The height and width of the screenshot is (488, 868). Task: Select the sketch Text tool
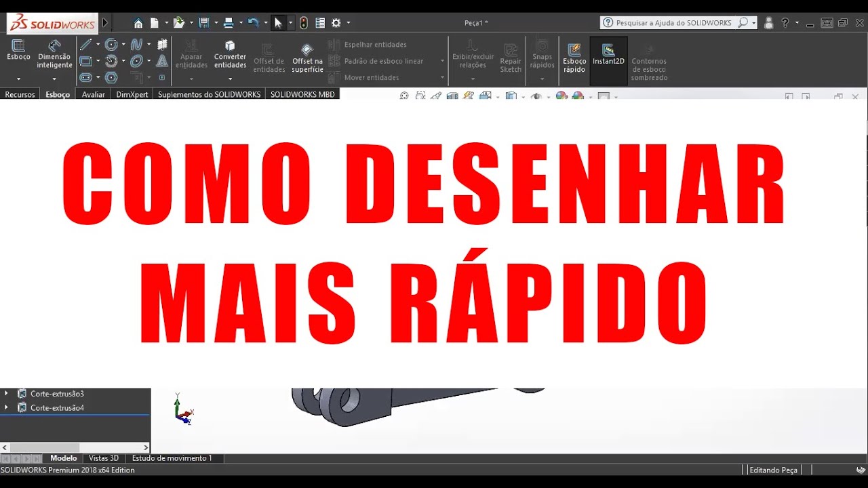pyautogui.click(x=162, y=61)
